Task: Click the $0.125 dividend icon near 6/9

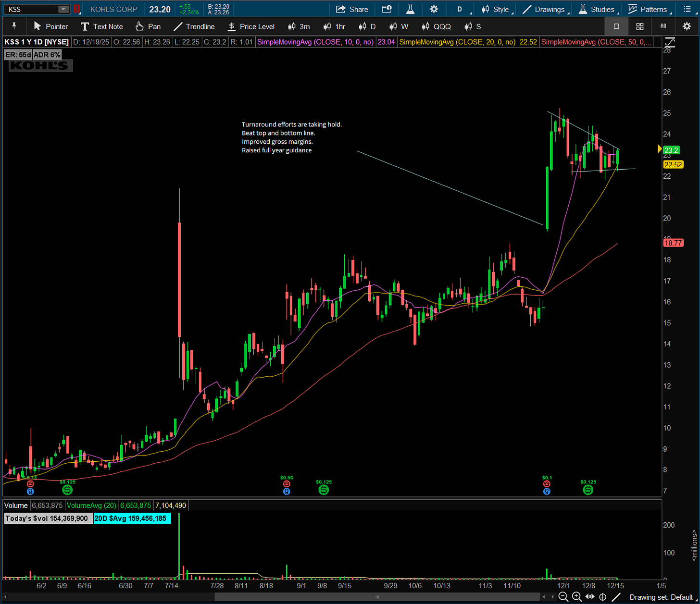Action: click(67, 490)
